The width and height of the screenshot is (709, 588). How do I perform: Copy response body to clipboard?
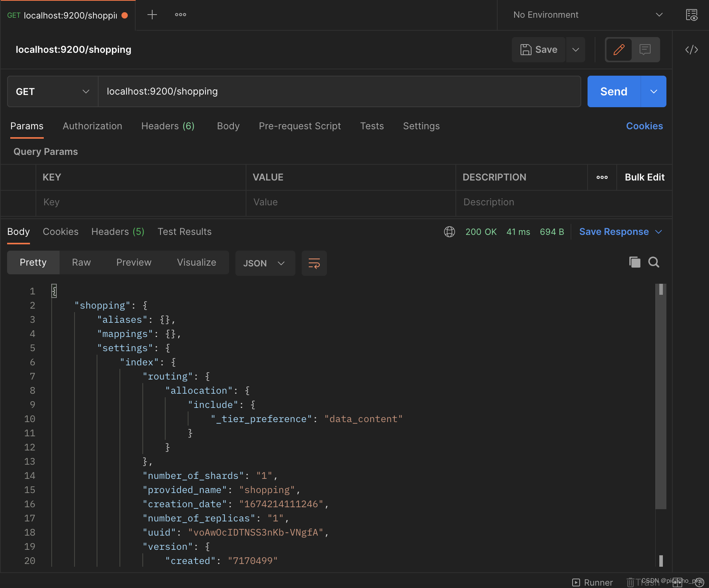[634, 262]
